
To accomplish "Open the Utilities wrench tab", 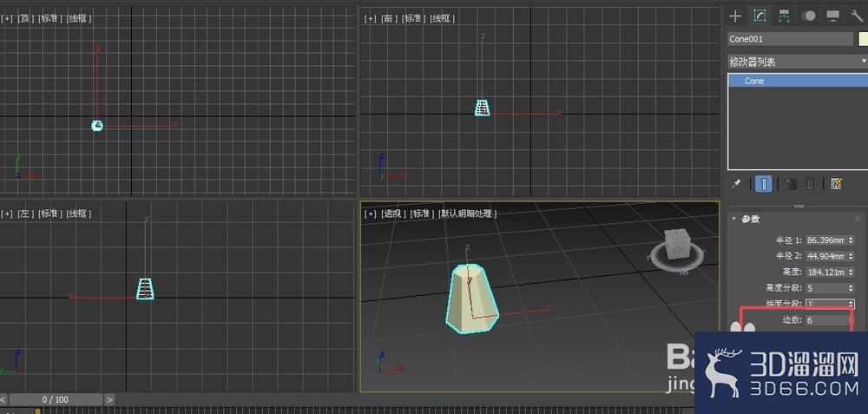I will tap(857, 16).
